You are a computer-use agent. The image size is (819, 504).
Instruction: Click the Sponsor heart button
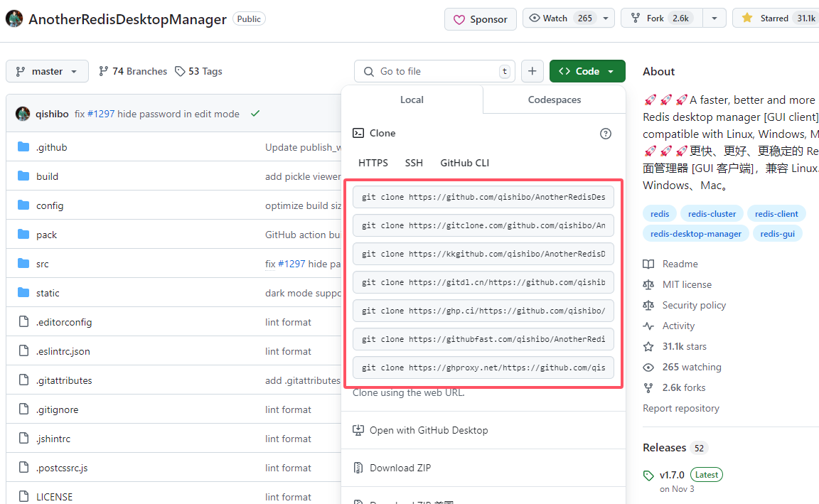[x=481, y=19]
